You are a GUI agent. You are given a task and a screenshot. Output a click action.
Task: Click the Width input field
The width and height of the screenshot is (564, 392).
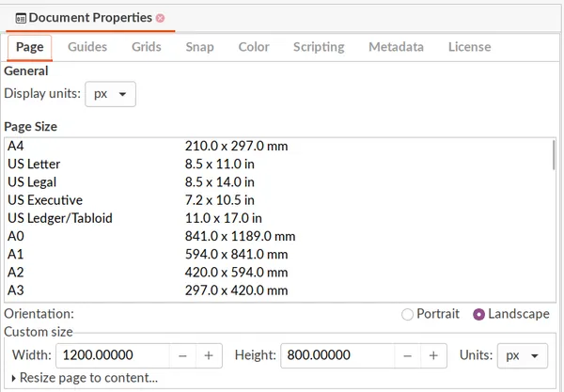coord(113,355)
